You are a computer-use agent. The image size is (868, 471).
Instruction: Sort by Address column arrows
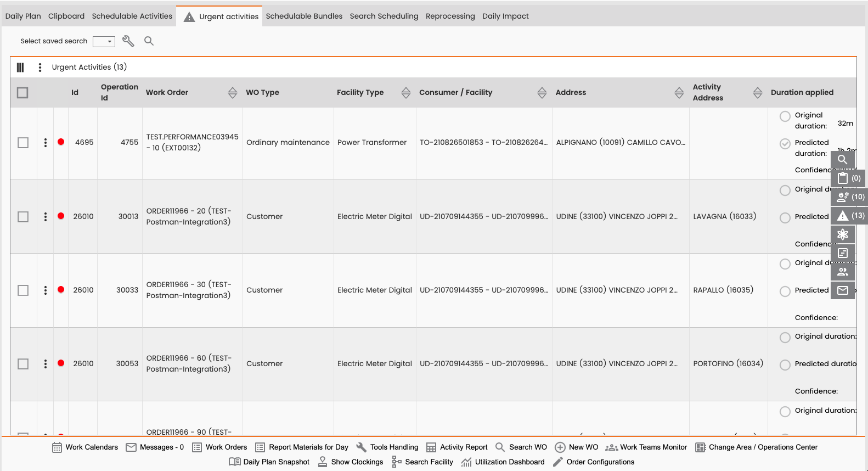(x=679, y=93)
